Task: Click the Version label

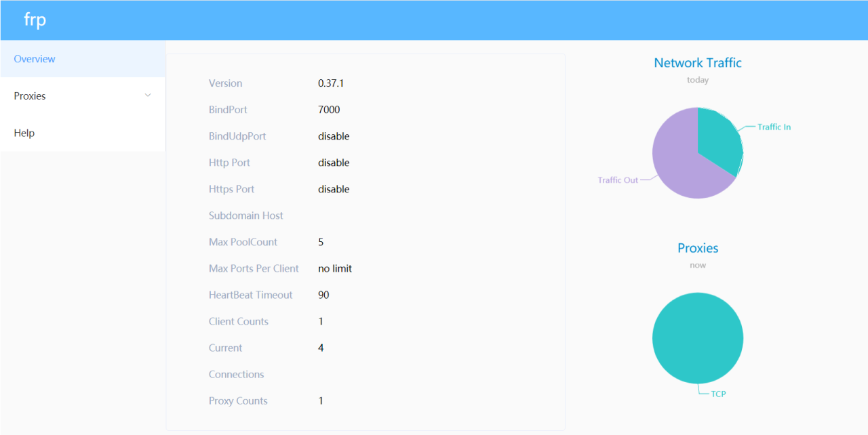Action: (225, 83)
